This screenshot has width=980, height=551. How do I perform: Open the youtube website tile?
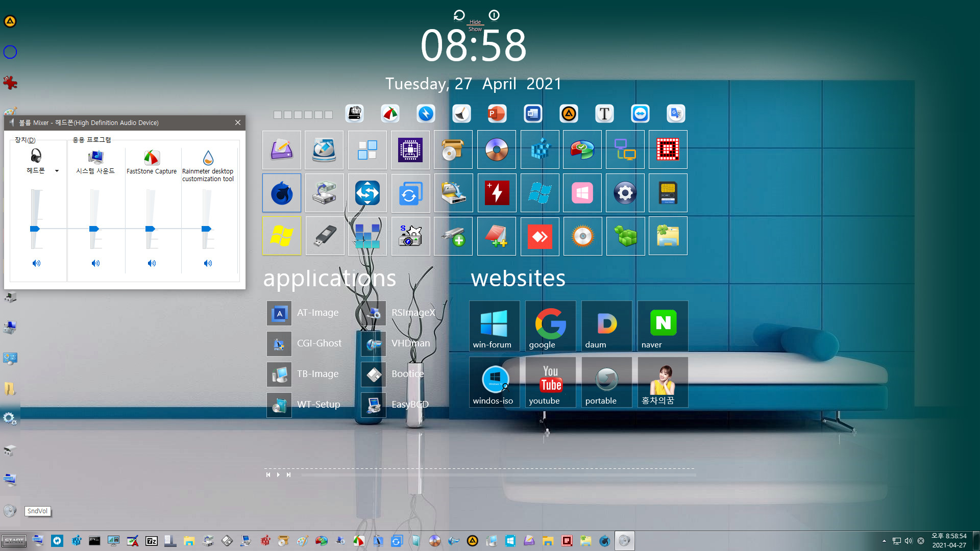tap(551, 382)
